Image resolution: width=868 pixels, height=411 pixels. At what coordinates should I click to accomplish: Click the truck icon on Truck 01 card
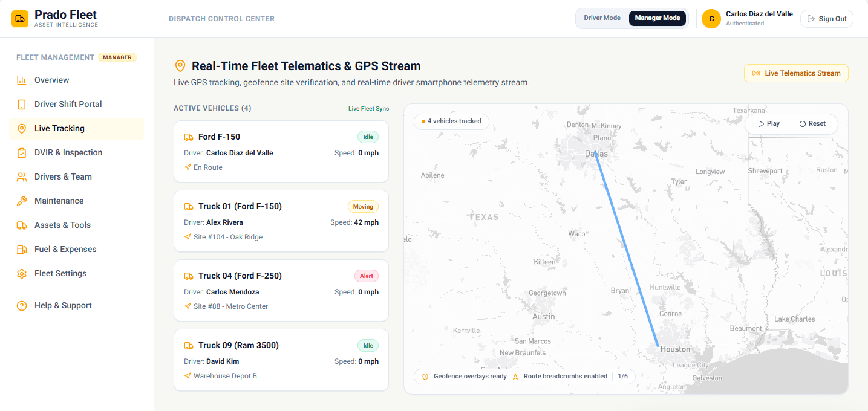(189, 206)
